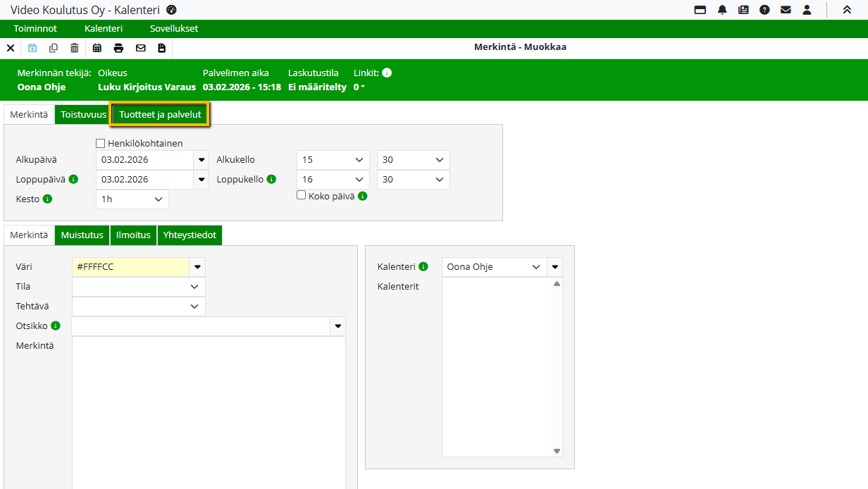
Task: Click the copy entry icon in toolbar
Action: (x=54, y=48)
